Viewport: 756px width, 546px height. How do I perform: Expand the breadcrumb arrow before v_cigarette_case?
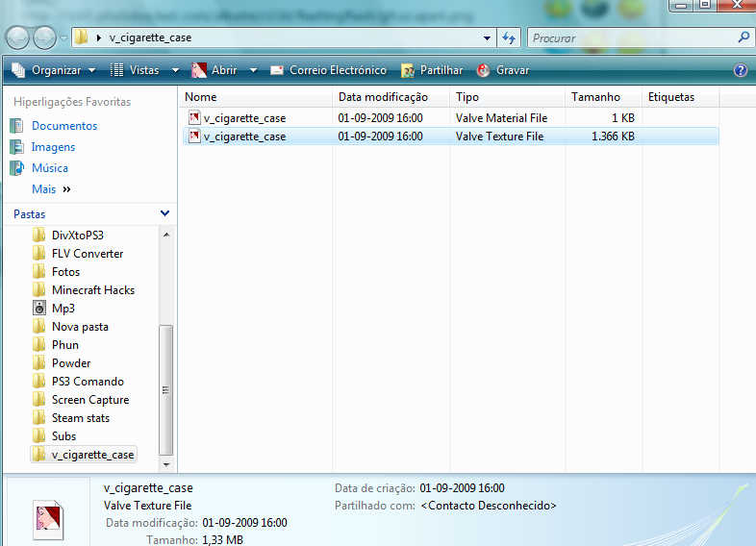pos(98,37)
